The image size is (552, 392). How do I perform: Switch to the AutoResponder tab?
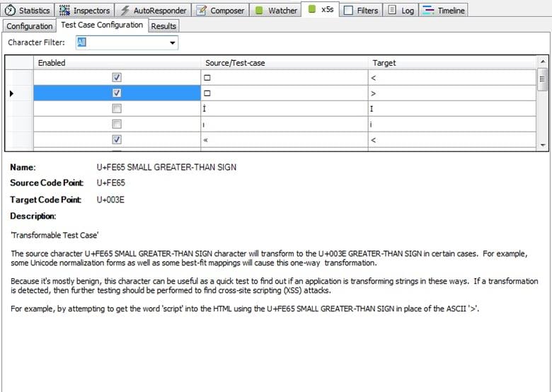click(153, 11)
